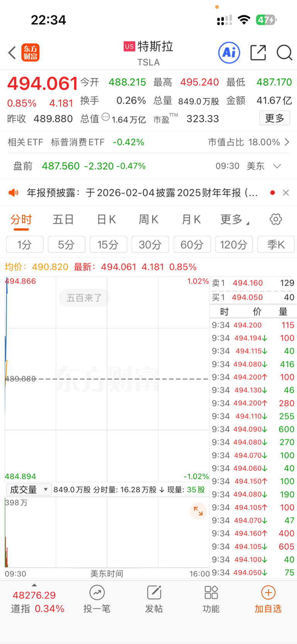Screen dimensions: 297x644
Task: Tap the 卖1 494.160 order row
Action: [x=253, y=283]
